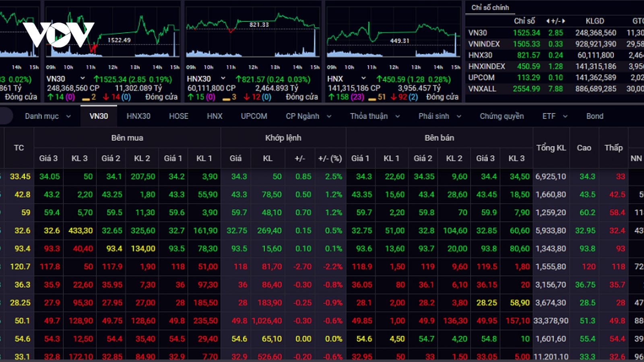Click the left arrow beside +/- header
This screenshot has height=362, width=644.
pyautogui.click(x=548, y=21)
